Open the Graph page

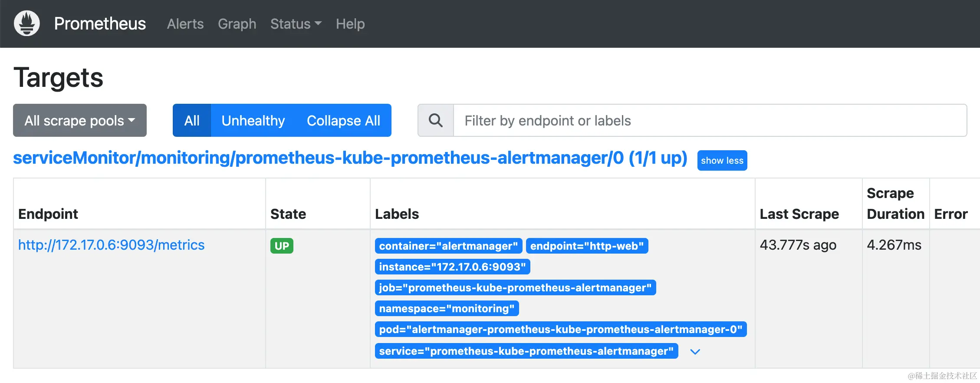(237, 24)
